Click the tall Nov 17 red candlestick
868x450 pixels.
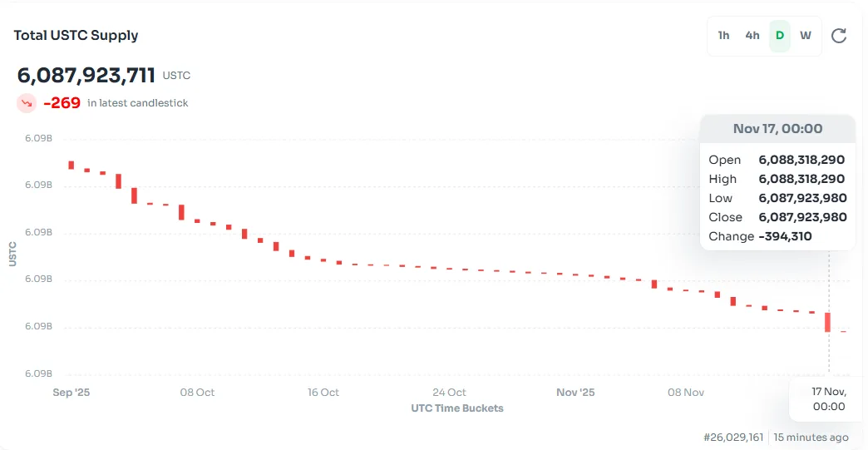click(x=827, y=322)
